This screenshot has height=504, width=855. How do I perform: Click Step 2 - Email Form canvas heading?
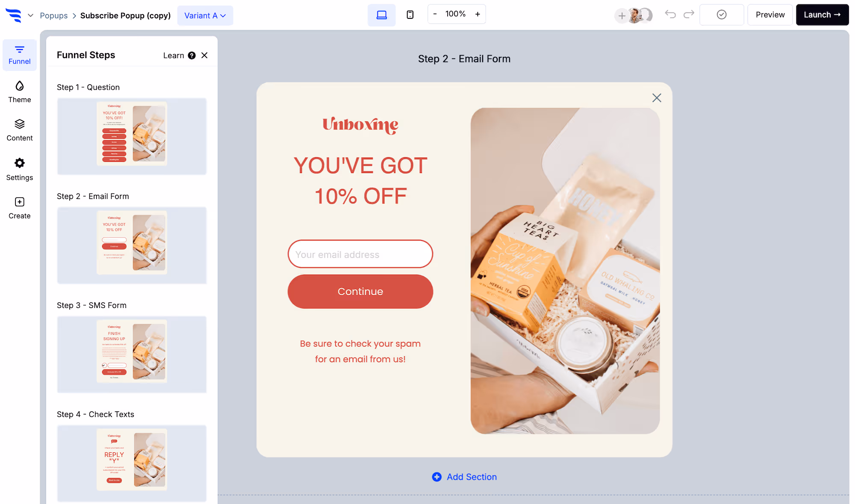tap(464, 59)
